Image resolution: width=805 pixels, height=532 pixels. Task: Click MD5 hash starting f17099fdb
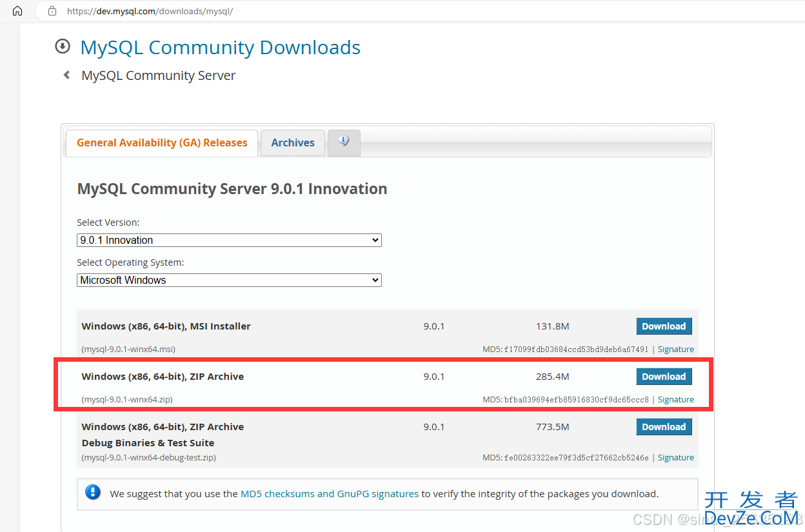(576, 349)
